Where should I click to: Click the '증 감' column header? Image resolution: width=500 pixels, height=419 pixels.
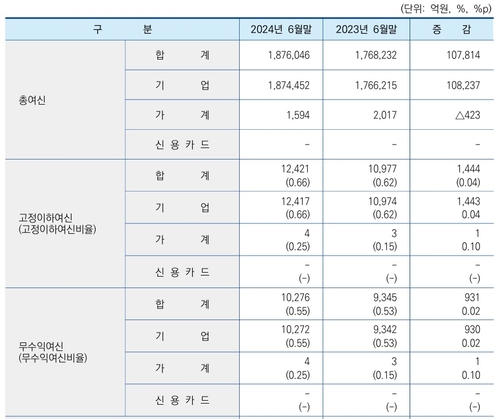452,29
